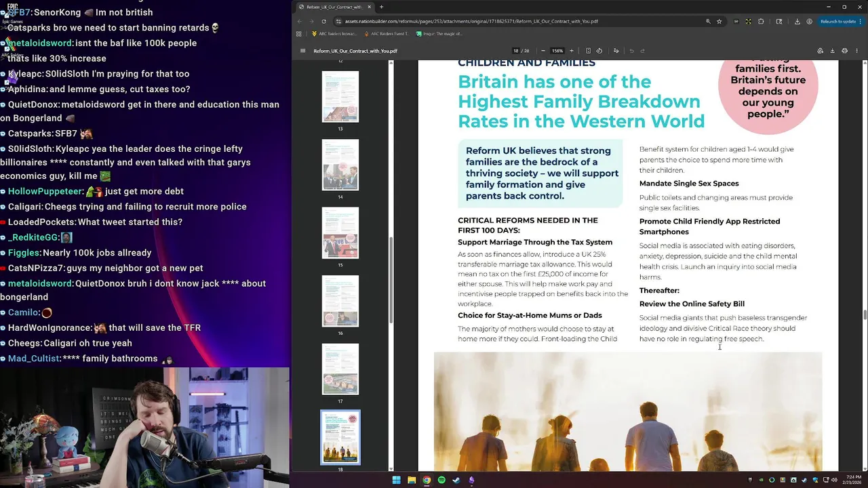Toggle the PDF sidebar menu icon
Viewport: 868px width, 488px height.
coord(303,51)
